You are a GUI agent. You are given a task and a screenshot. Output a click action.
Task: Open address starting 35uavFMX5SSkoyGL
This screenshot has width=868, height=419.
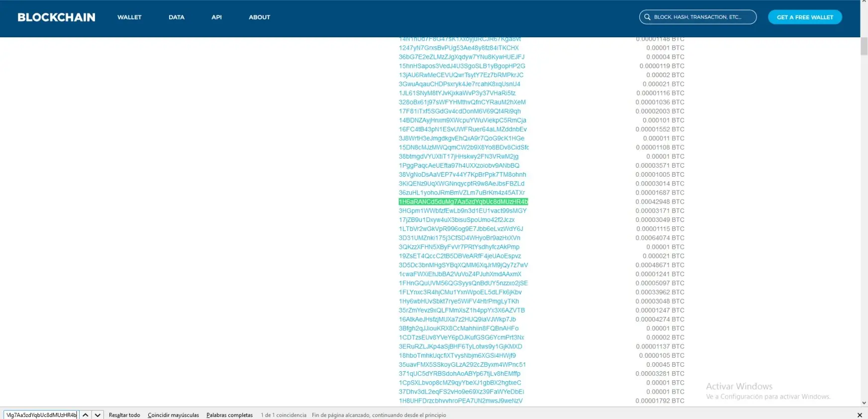pyautogui.click(x=462, y=364)
